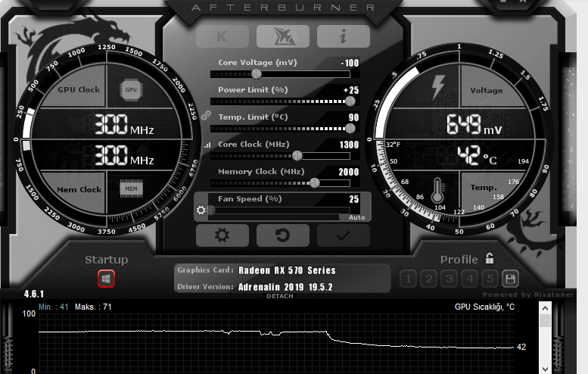Click the 42 °C temperature reading
The image size is (588, 374).
(477, 155)
